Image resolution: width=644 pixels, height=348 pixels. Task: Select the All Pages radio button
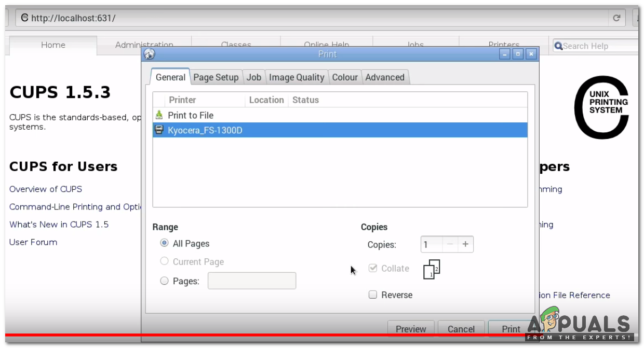click(x=165, y=243)
